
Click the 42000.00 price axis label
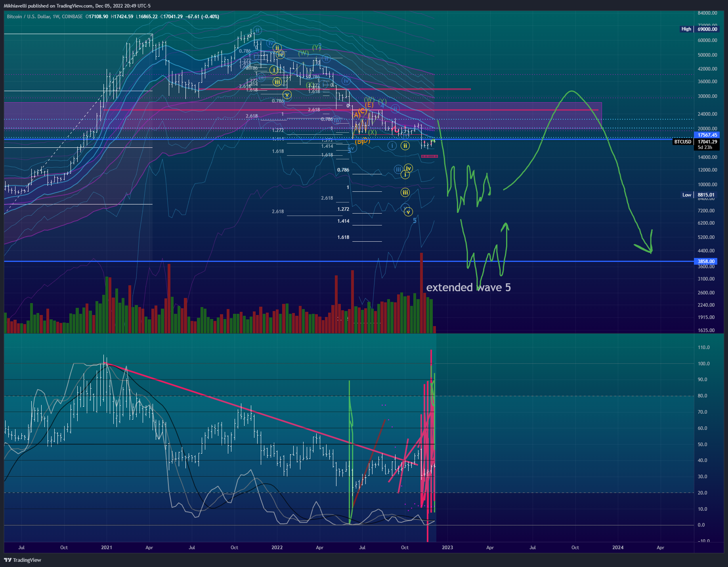coord(707,69)
